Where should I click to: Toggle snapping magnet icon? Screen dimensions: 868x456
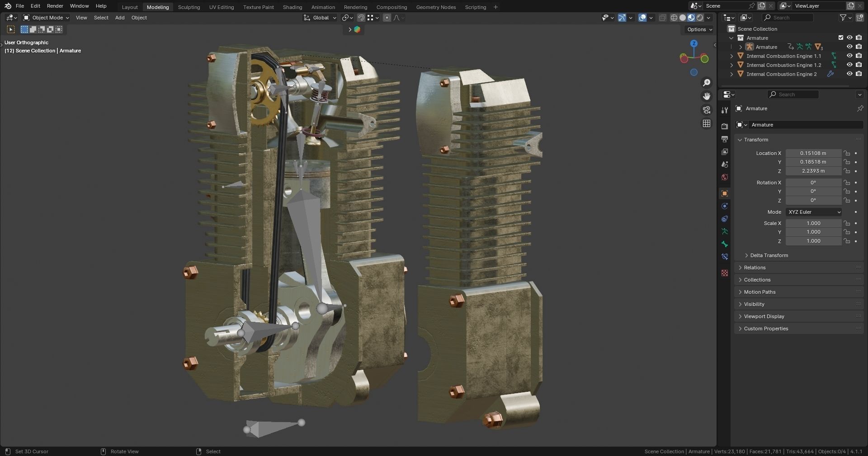(361, 18)
